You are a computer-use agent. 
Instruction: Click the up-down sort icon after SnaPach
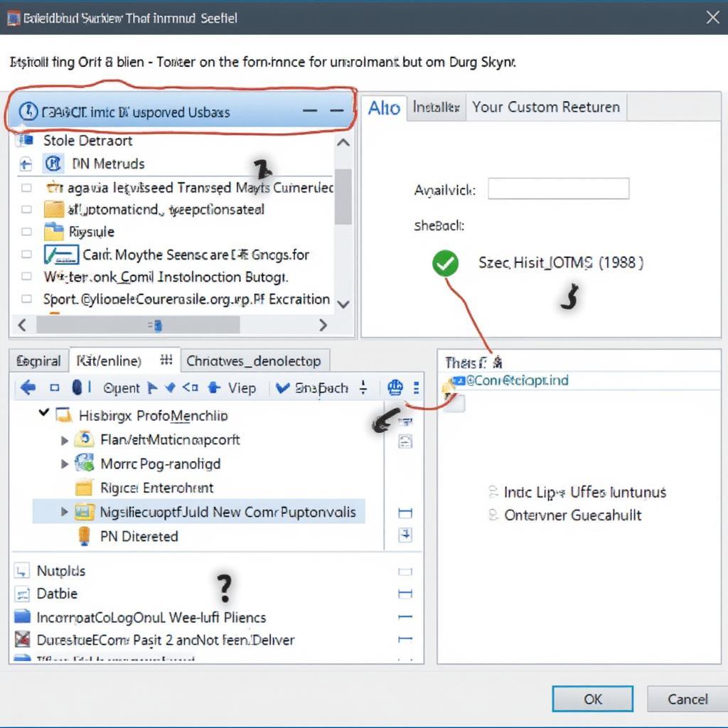click(363, 387)
